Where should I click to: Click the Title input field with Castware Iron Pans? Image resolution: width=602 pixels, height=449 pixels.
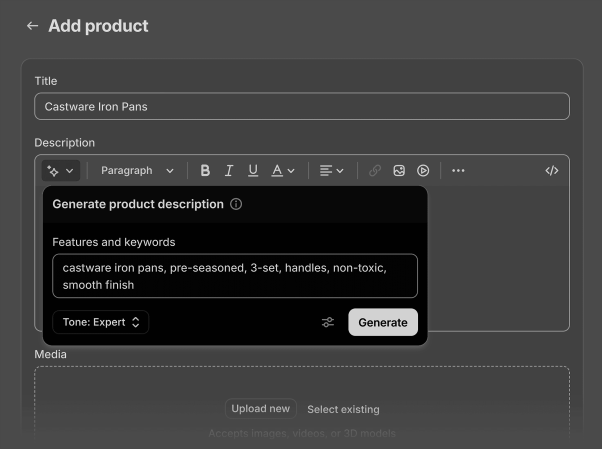click(302, 106)
